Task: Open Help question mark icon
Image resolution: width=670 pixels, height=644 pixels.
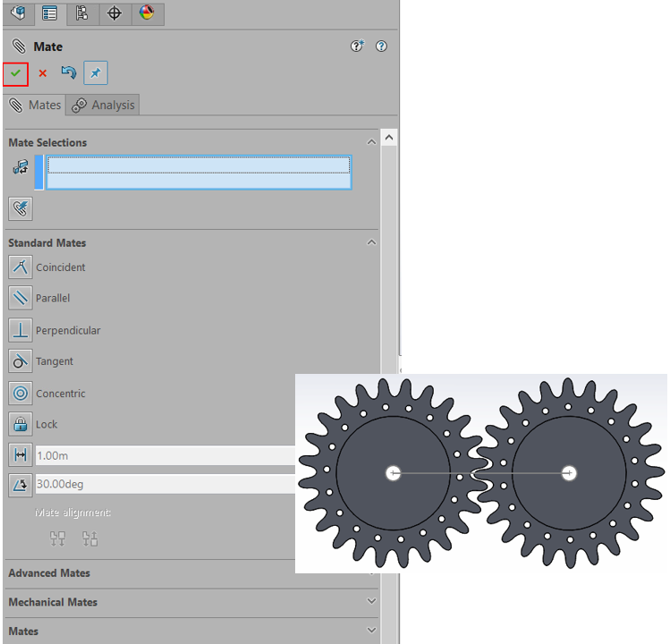Action: click(381, 47)
